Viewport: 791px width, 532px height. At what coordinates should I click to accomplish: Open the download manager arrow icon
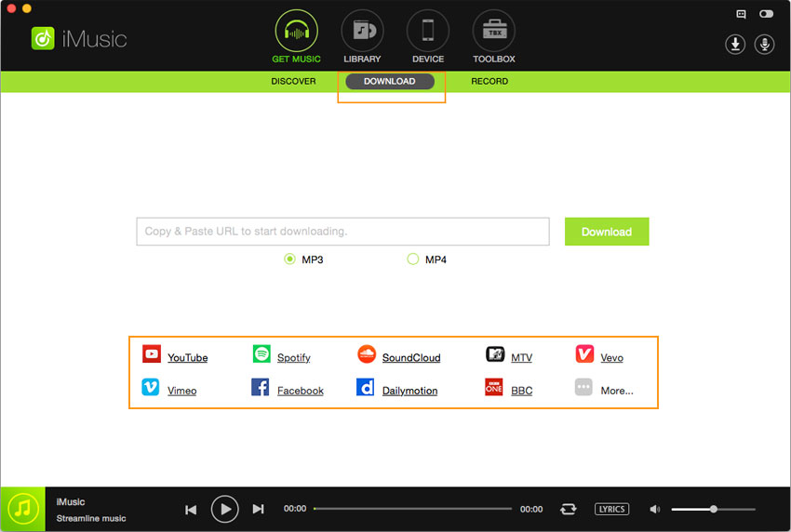click(735, 45)
